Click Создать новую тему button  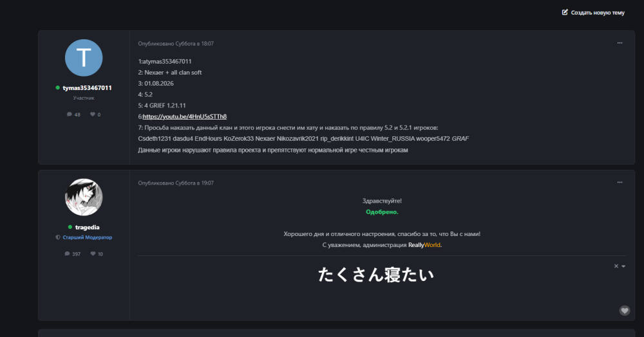[x=593, y=13]
